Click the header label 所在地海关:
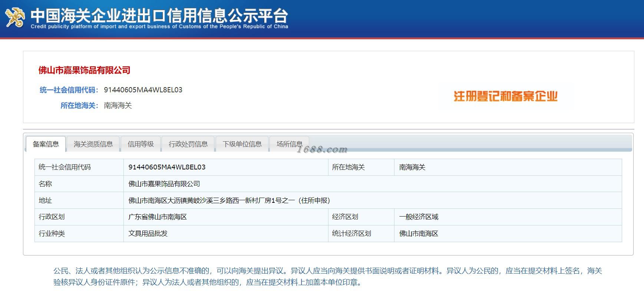644x297 pixels. [x=79, y=105]
